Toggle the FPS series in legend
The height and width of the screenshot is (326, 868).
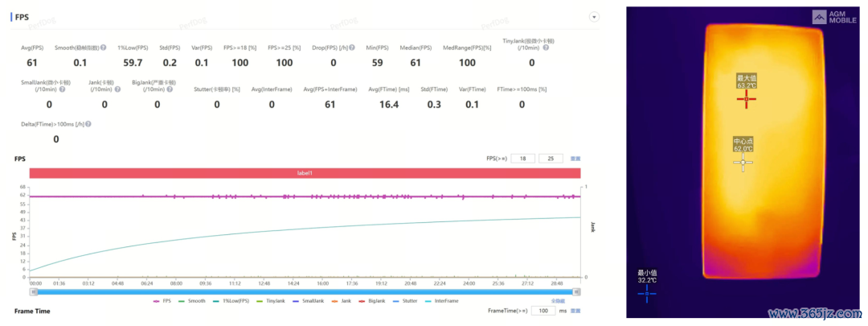point(162,300)
